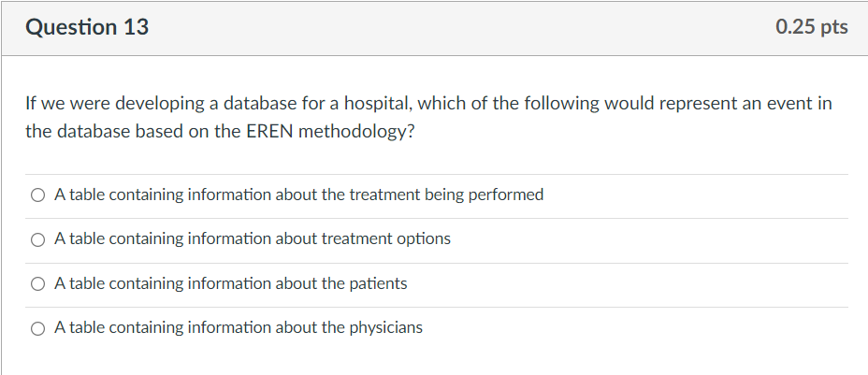The image size is (868, 375).
Task: Click the 'treatment being performed' answer label text
Action: pos(299,195)
